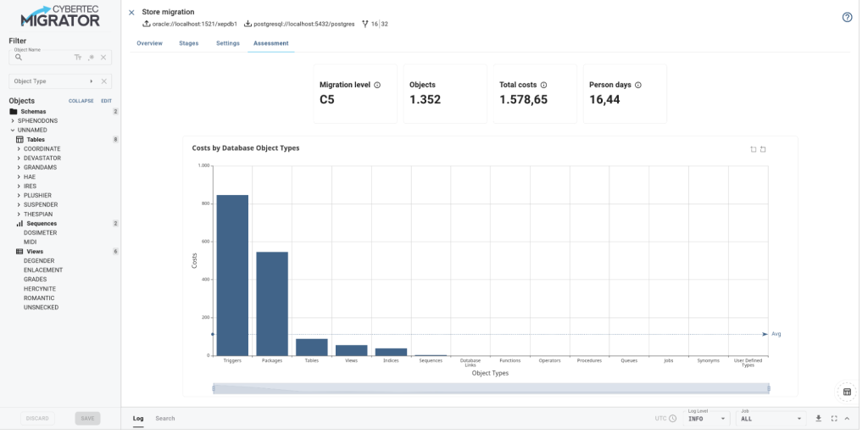
Task: Toggle regex matching in Object Name filter
Action: coord(91,58)
